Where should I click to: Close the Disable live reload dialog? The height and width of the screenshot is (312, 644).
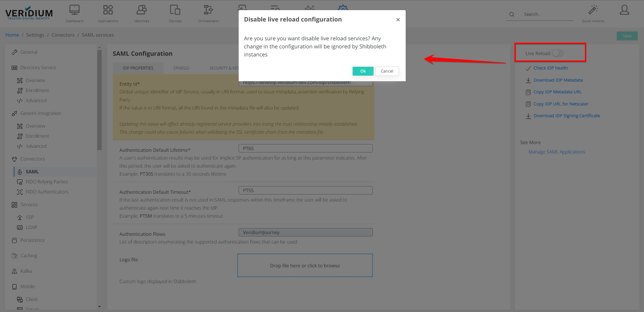click(x=398, y=20)
